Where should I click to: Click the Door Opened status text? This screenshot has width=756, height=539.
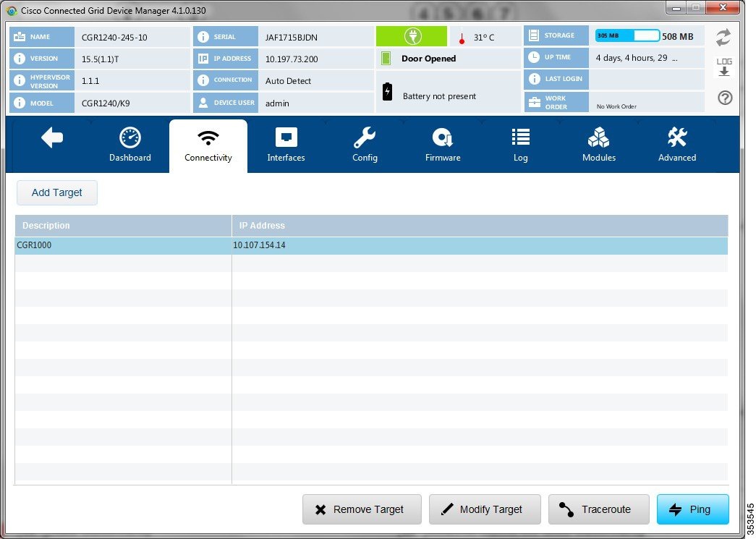point(428,59)
